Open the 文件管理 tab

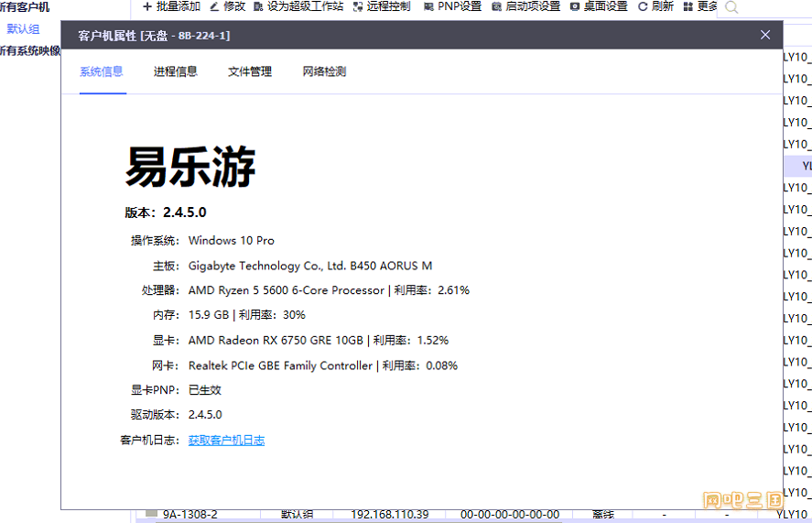coord(250,71)
